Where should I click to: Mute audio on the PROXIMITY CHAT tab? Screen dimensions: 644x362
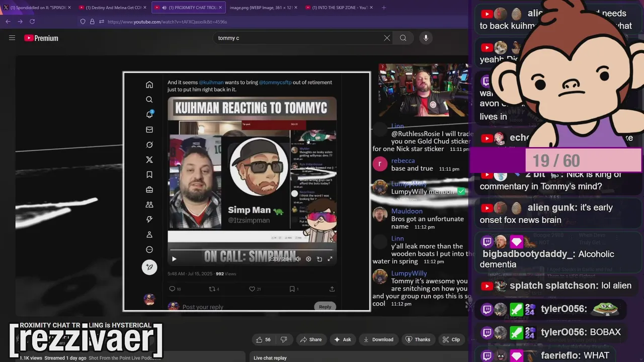point(164,8)
